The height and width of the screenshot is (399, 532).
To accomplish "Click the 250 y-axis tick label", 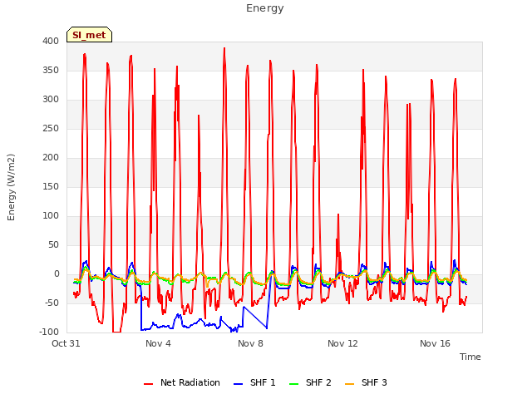I will pos(51,129).
